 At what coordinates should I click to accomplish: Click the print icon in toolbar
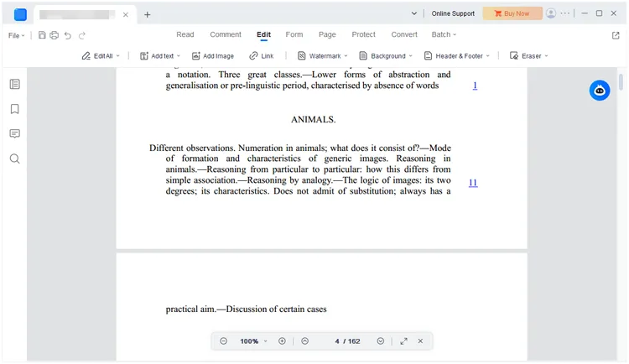pos(55,35)
